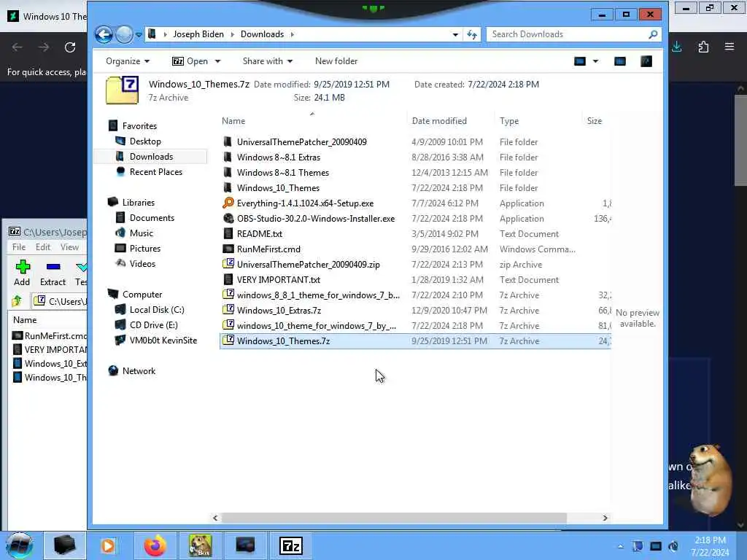
Task: Expand address bar history dropdown arrow
Action: click(455, 35)
